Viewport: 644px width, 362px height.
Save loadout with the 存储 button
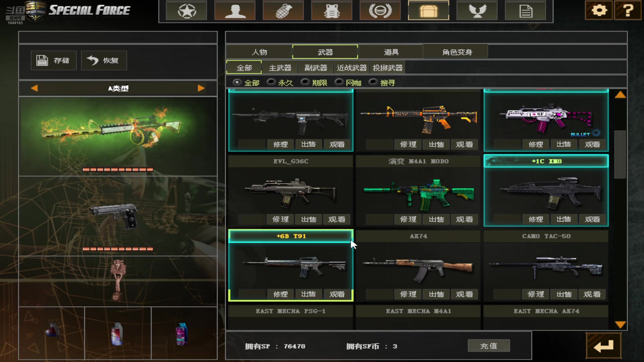click(x=54, y=60)
